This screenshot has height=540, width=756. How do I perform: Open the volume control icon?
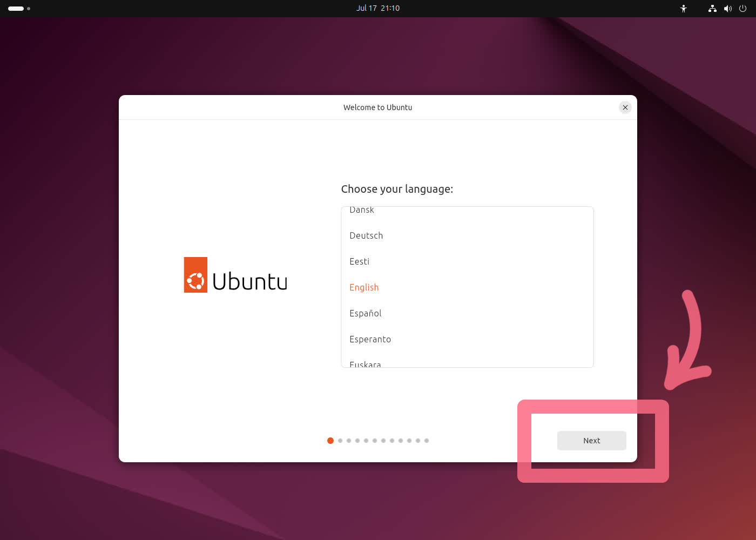coord(727,9)
